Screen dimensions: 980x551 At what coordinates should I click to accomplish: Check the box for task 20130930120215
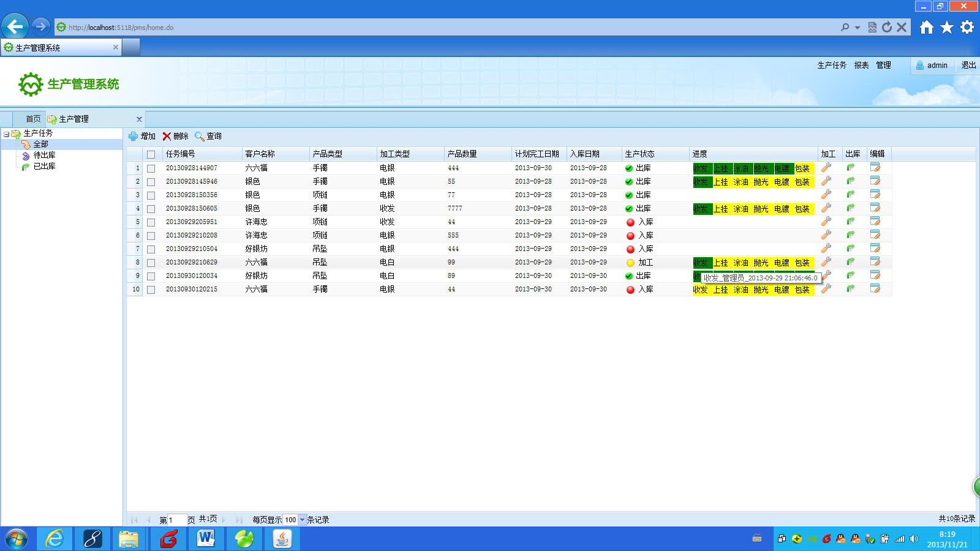[151, 290]
